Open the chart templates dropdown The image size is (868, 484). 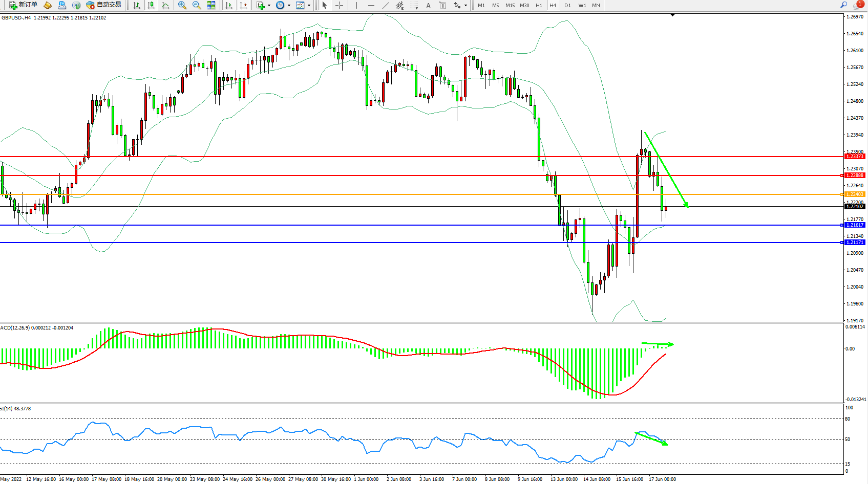tap(303, 5)
